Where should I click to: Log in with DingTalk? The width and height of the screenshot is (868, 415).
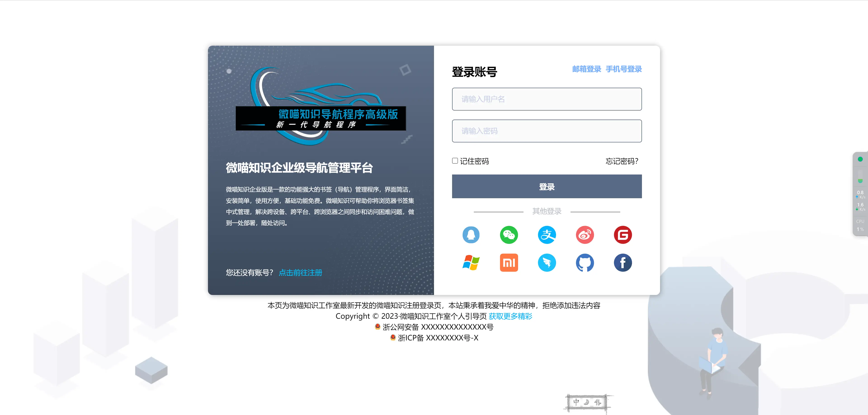547,263
